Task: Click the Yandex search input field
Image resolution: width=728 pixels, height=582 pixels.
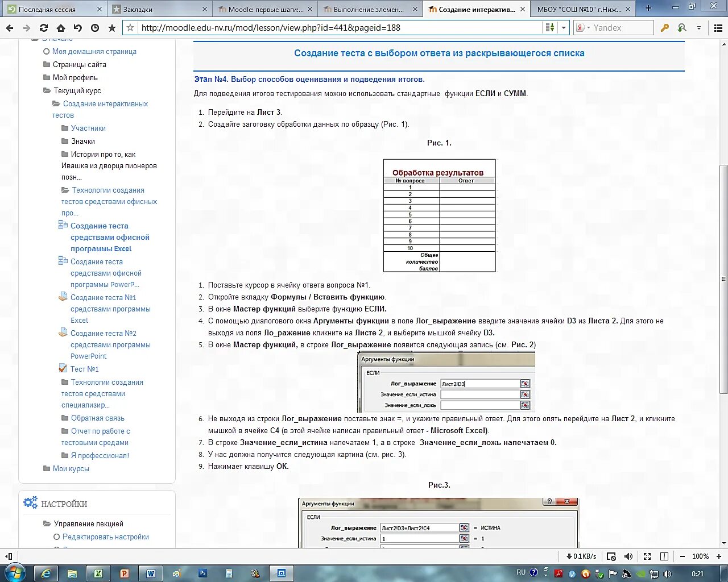Action: [x=621, y=28]
